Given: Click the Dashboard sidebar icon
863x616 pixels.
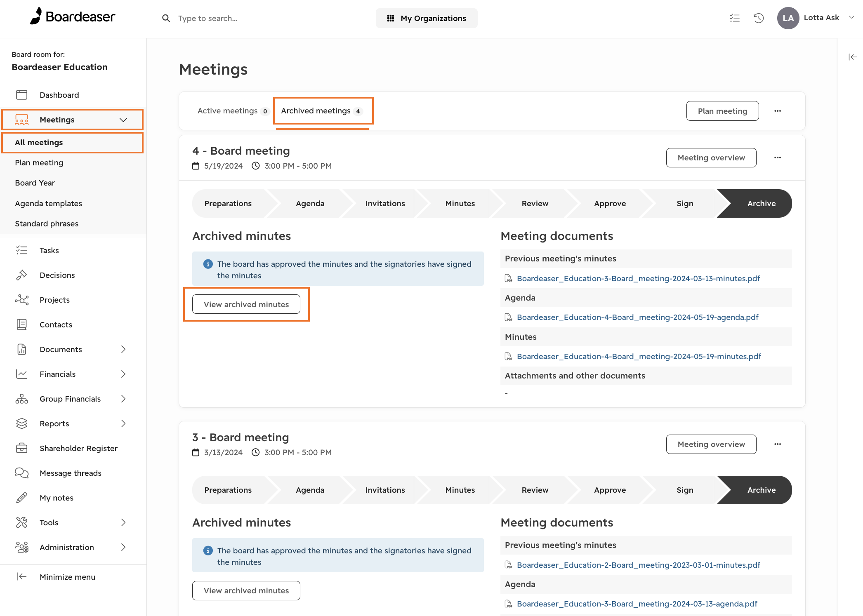Looking at the screenshot, I should click(21, 95).
